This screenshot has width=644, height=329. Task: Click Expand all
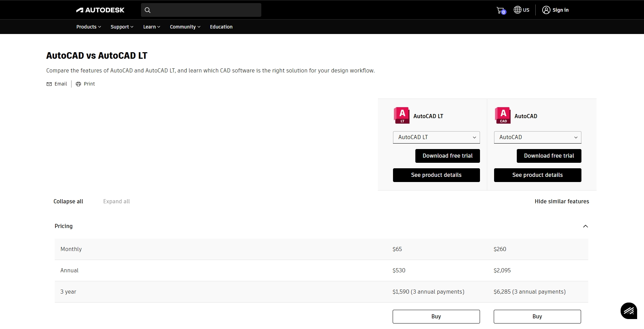(117, 202)
